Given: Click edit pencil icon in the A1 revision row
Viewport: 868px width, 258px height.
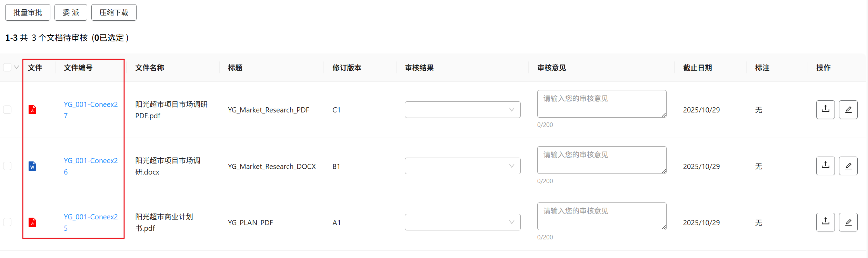Looking at the screenshot, I should point(848,222).
